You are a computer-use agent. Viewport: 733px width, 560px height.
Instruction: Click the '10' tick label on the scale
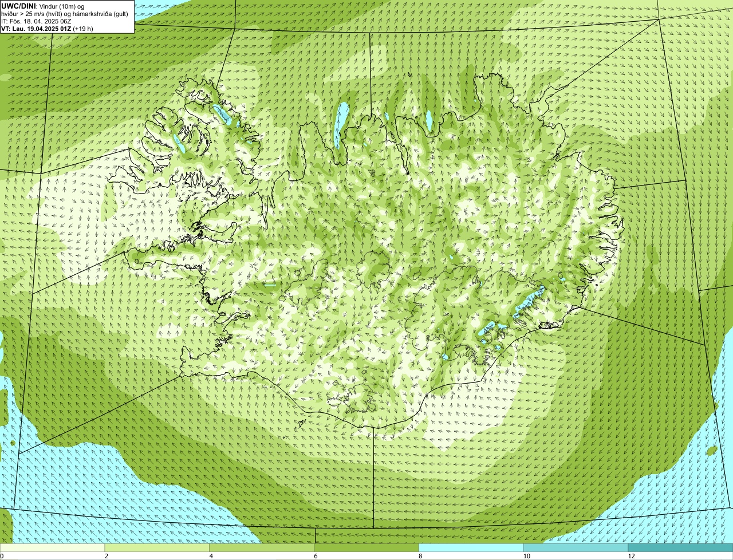pyautogui.click(x=526, y=556)
